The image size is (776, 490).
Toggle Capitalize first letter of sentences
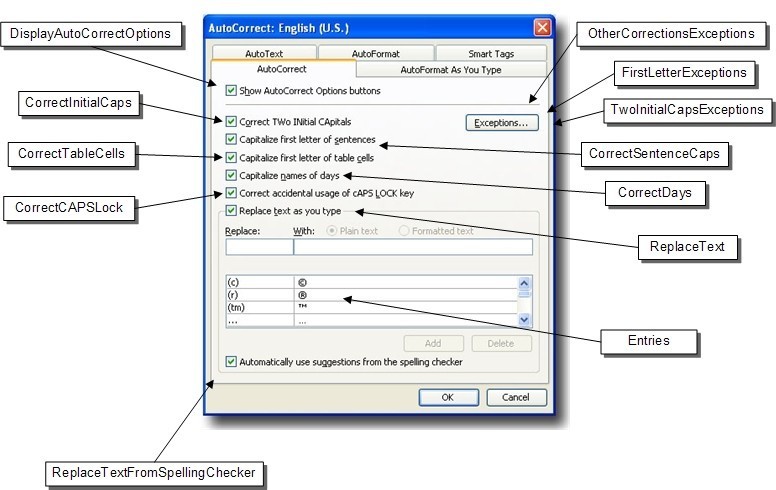(x=231, y=139)
